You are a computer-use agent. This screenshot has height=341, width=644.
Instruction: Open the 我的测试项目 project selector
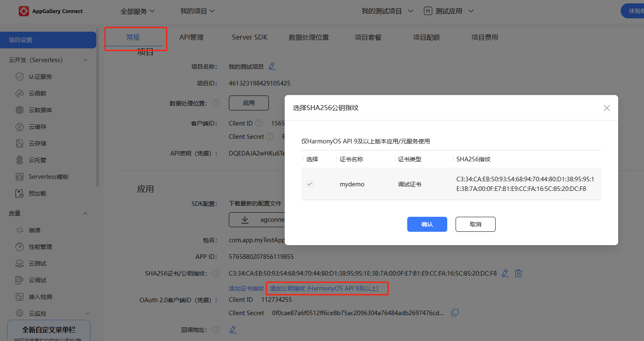(x=388, y=11)
